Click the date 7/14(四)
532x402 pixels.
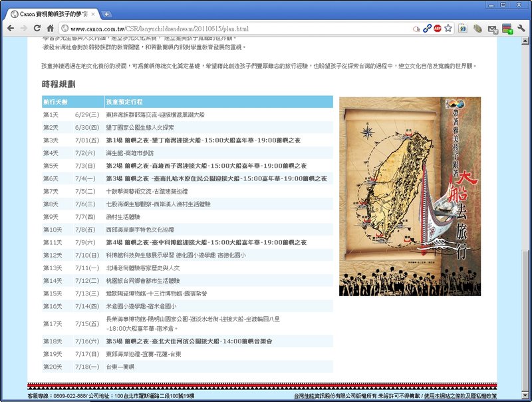[x=87, y=307]
